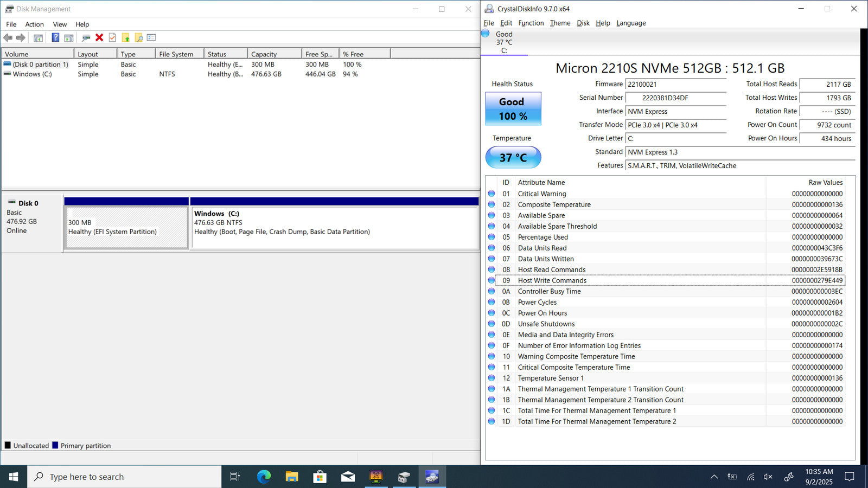Click the Critical Warning status circle
Screen dimensions: 868x488
click(x=492, y=194)
